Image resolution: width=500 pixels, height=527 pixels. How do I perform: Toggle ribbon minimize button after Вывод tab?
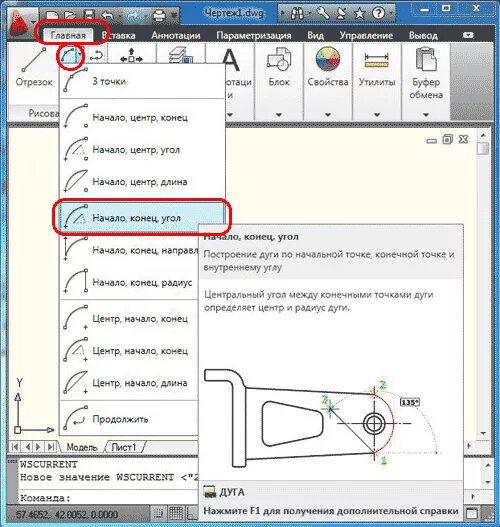[468, 35]
